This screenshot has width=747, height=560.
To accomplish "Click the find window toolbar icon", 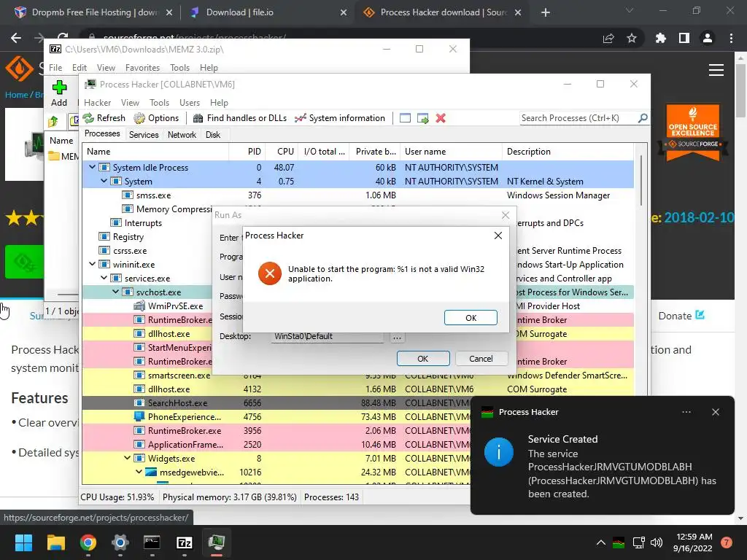I will tap(405, 118).
